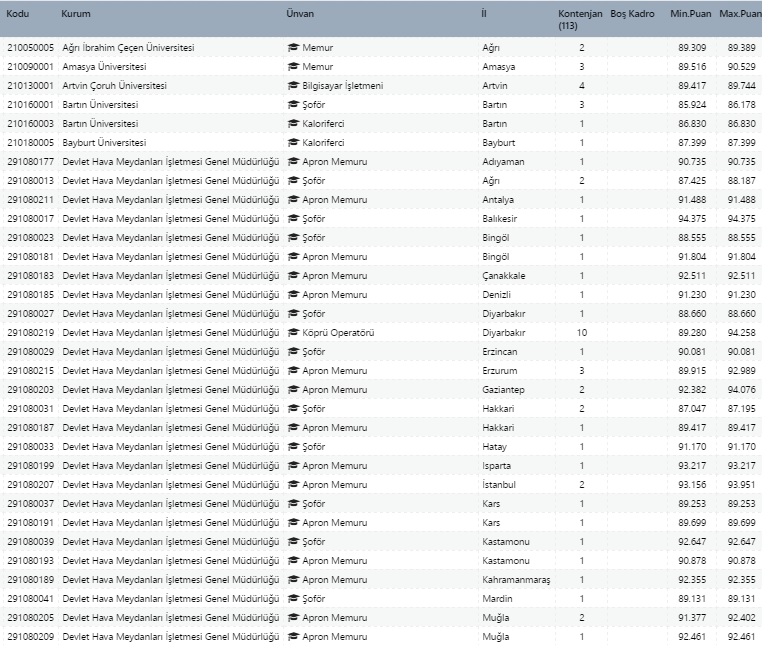This screenshot has height=650, width=777.
Task: Select the cap icon in Amasya Üniversitesi row
Action: pyautogui.click(x=293, y=67)
